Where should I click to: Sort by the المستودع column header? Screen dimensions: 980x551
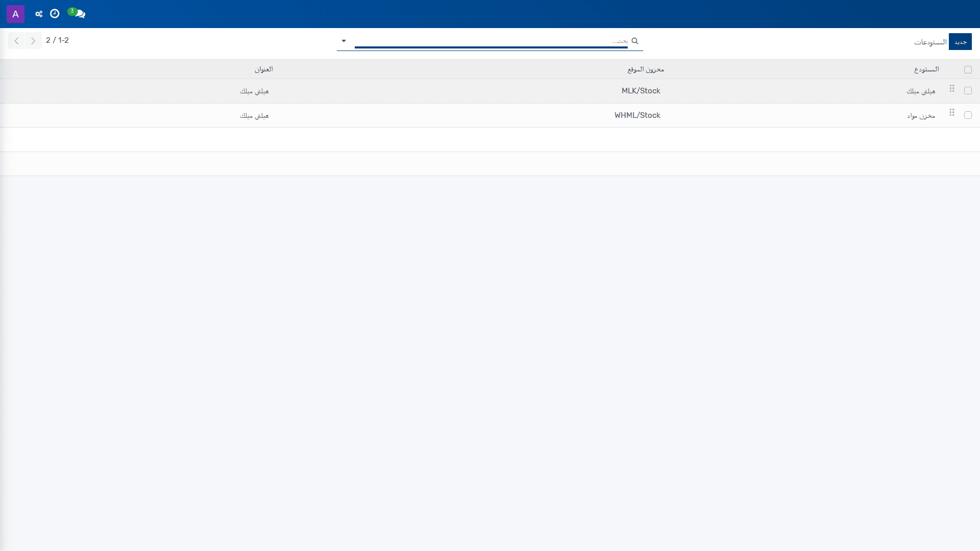point(926,69)
